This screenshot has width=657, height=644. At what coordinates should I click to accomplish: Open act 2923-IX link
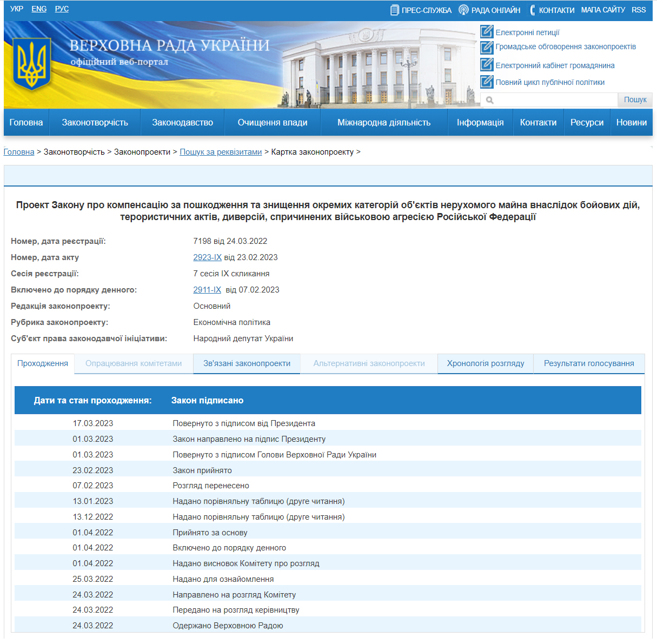tap(207, 257)
